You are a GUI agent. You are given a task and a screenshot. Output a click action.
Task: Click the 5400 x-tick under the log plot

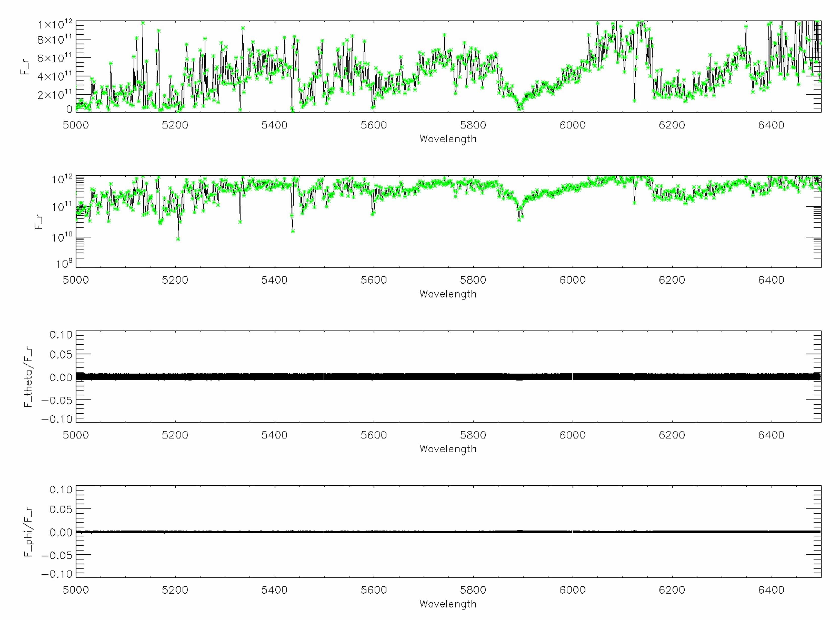[275, 280]
